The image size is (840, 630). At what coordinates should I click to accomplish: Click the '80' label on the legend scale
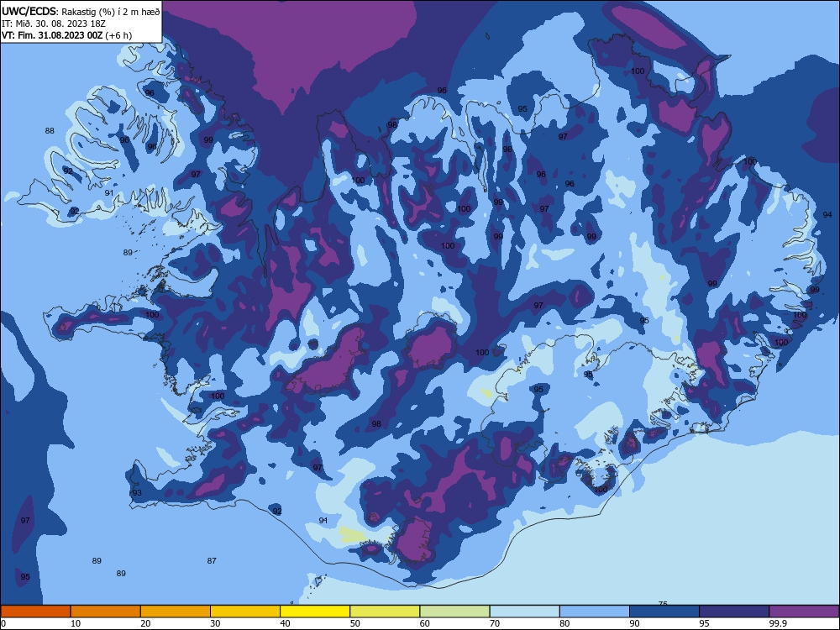point(564,623)
